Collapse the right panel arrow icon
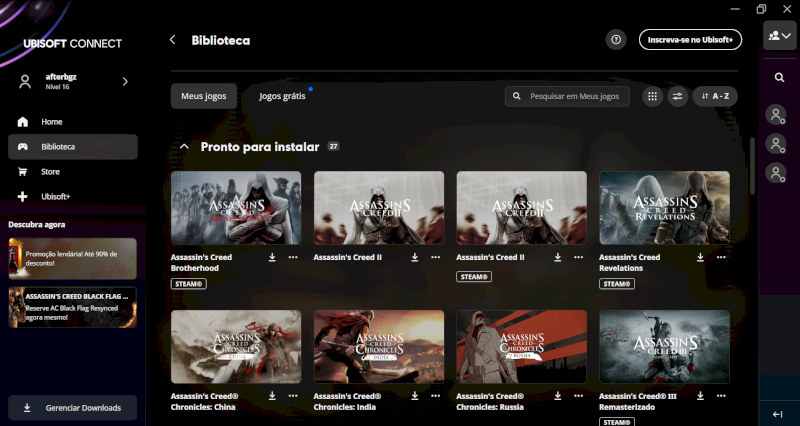Image resolution: width=800 pixels, height=426 pixels. 778,414
